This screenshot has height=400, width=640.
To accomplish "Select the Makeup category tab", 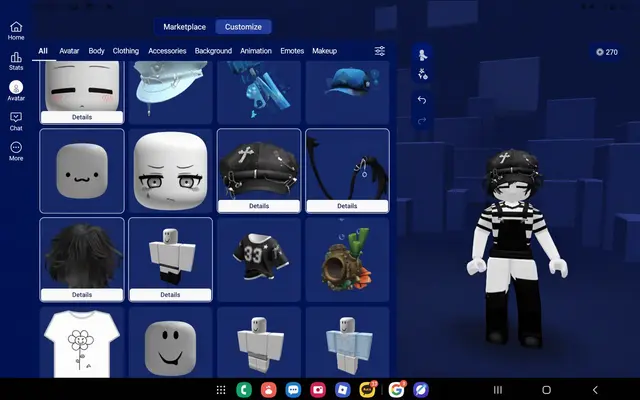I will coord(324,51).
